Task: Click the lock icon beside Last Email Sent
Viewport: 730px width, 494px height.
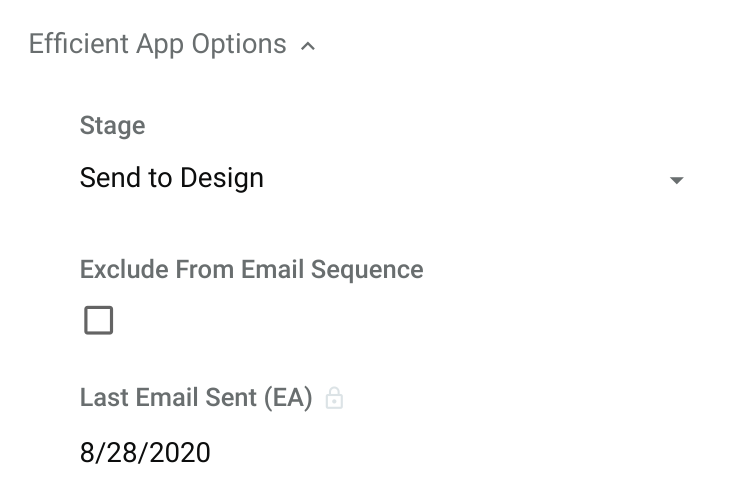Action: [x=334, y=398]
